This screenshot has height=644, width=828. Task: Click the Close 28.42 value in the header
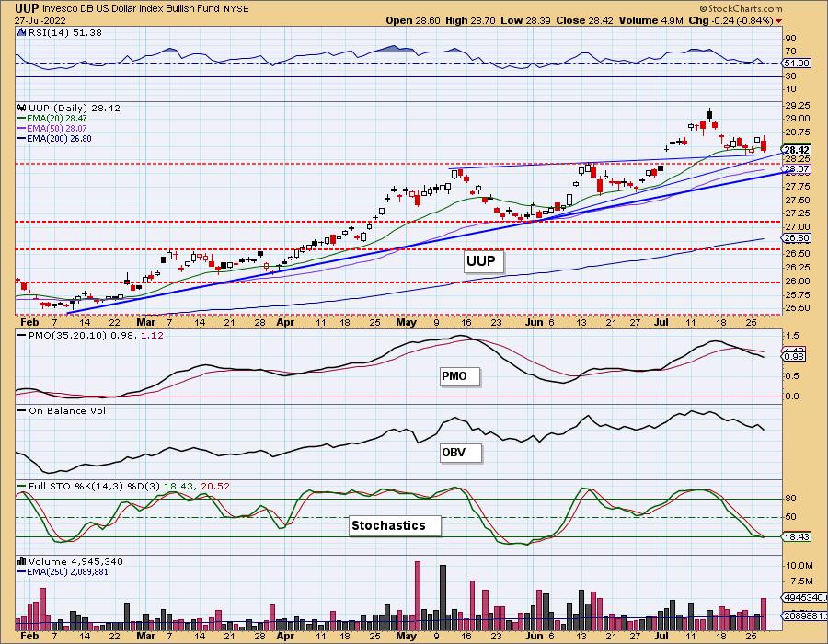[x=585, y=20]
